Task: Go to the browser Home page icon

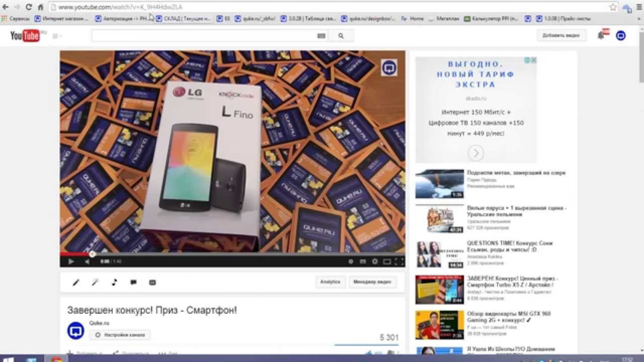Action: [41, 7]
